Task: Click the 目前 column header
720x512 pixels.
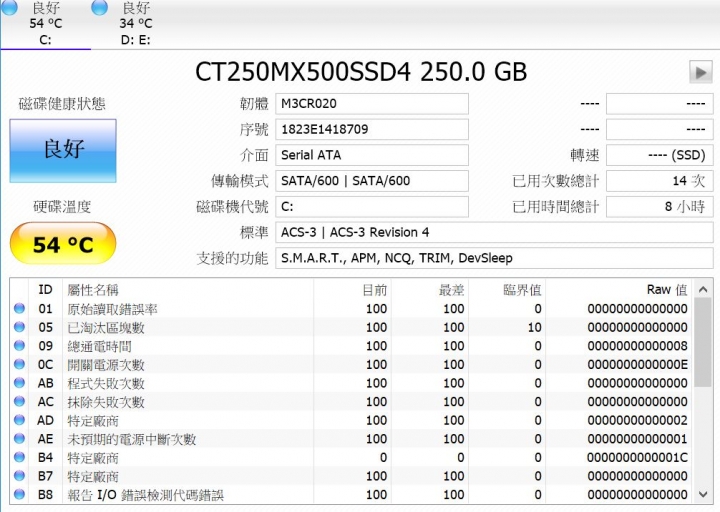Action: point(353,290)
